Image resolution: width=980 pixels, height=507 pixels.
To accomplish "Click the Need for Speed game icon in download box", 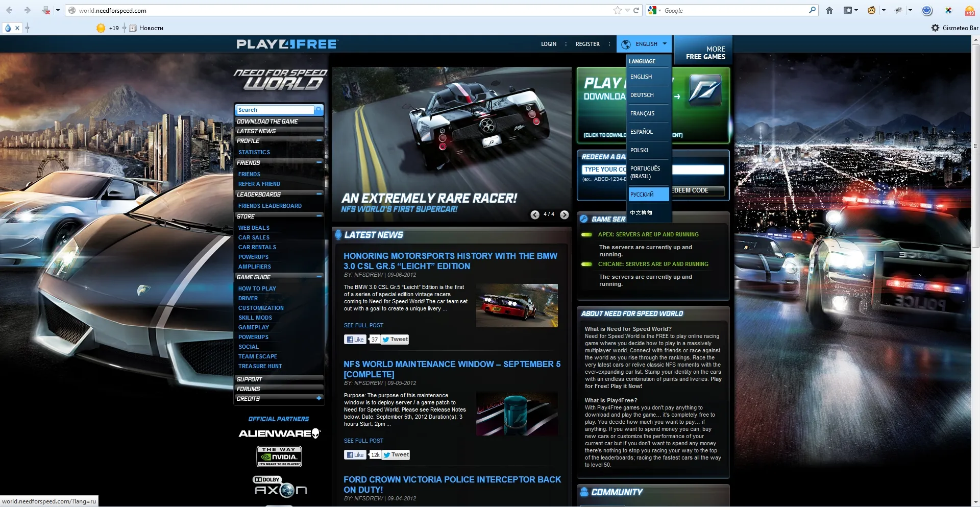I will click(x=705, y=91).
